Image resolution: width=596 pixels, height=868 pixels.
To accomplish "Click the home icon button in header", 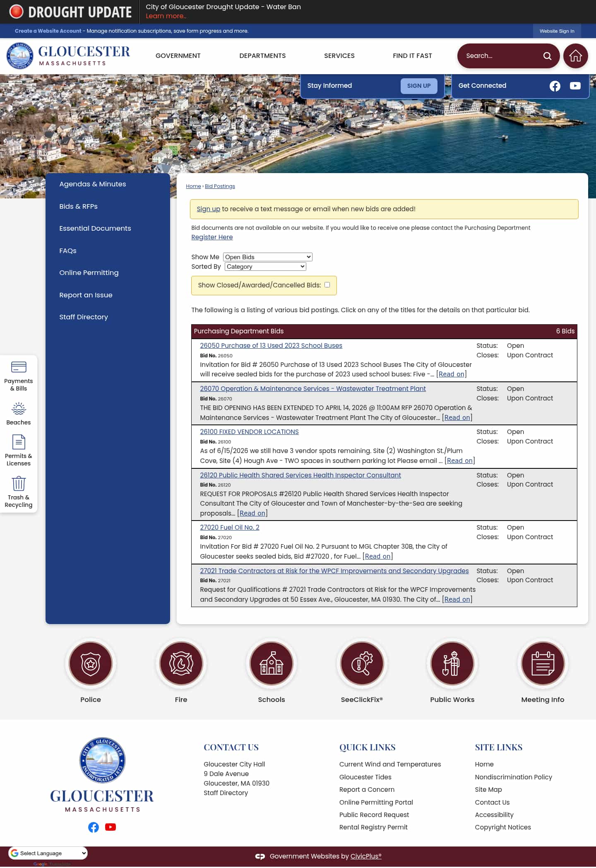I will [575, 56].
